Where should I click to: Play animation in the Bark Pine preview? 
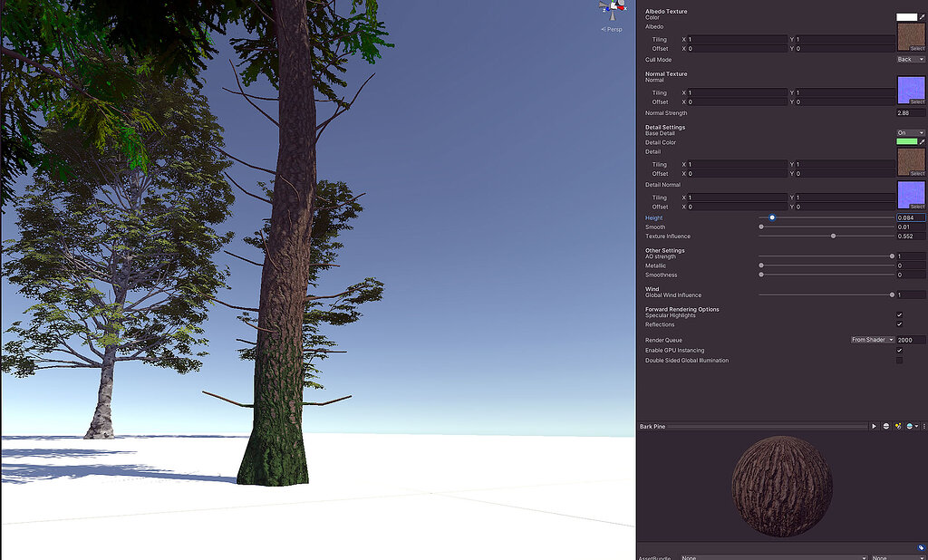tap(875, 426)
